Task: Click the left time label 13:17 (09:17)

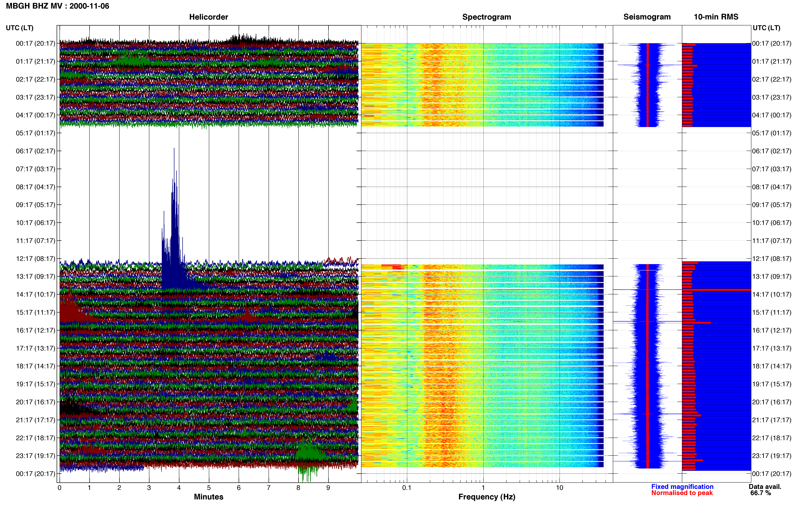Action: [x=36, y=277]
